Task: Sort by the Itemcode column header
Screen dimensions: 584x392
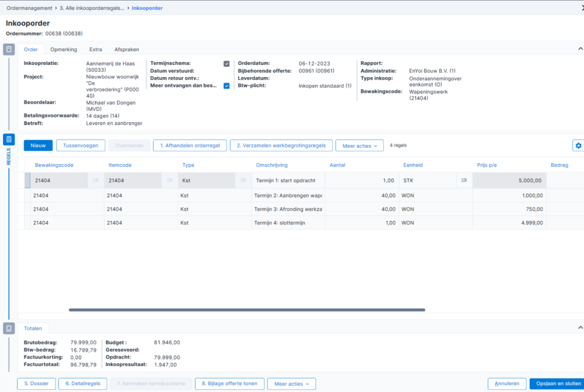Action: 120,165
